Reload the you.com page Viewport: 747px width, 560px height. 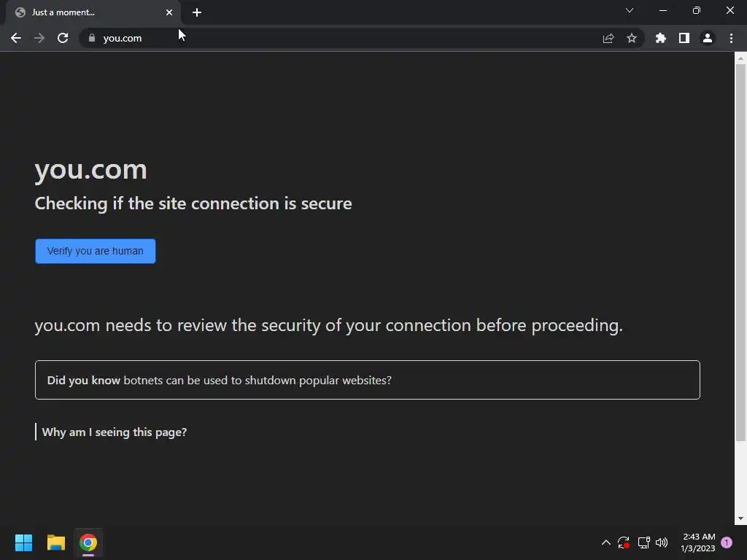point(63,38)
